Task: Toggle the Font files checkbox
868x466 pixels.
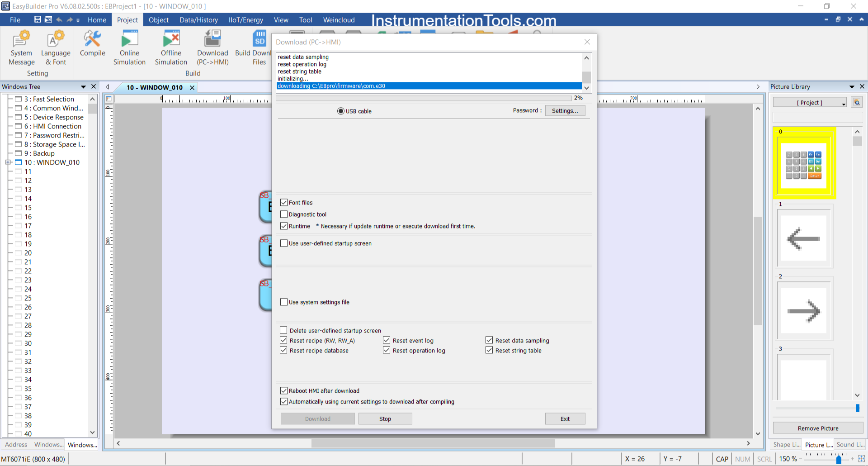Action: 284,202
